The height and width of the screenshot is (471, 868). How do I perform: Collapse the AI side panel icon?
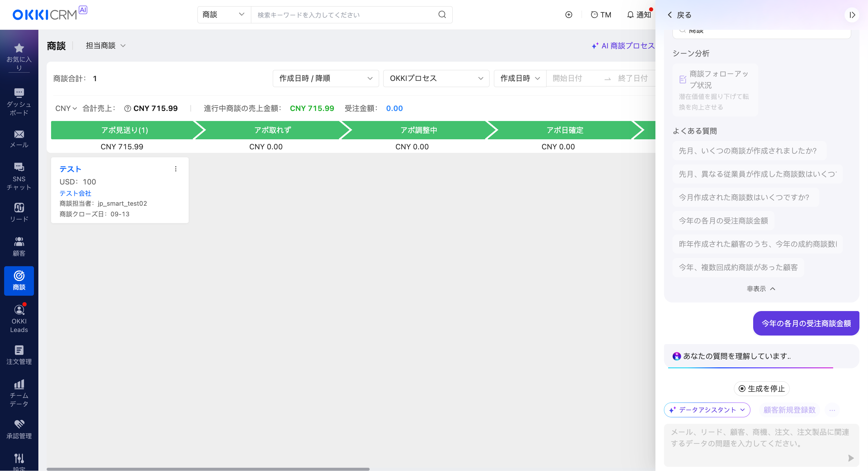click(x=852, y=15)
